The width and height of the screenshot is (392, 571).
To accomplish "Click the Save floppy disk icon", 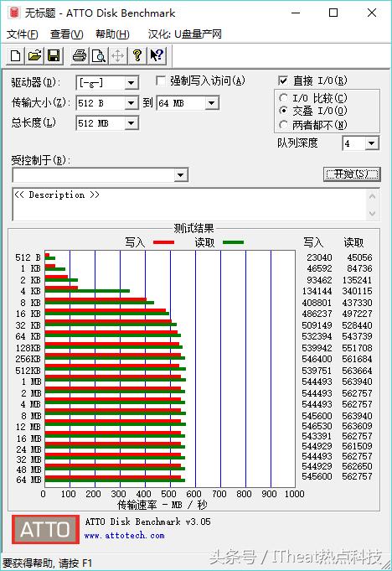I will click(54, 55).
